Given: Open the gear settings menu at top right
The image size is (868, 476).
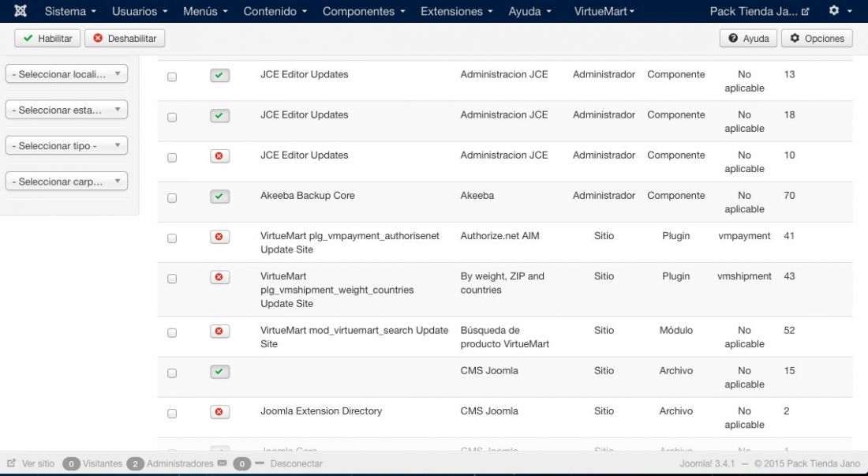Looking at the screenshot, I should [x=840, y=10].
